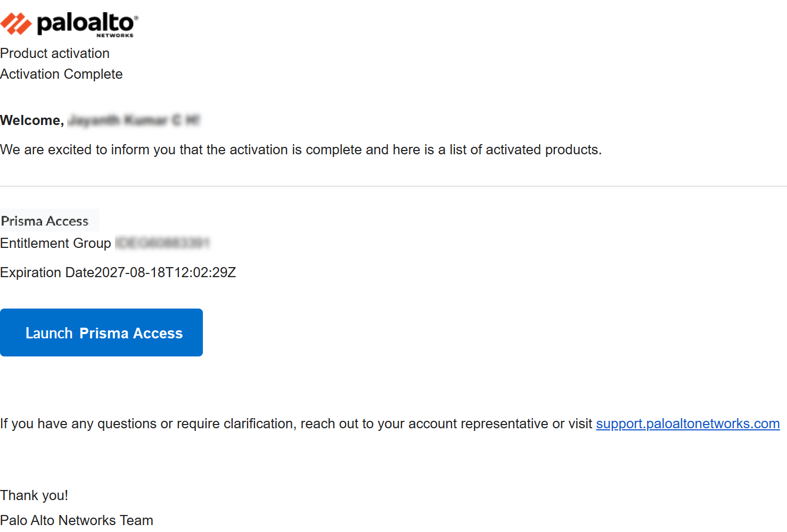Click the Entitlement Group label
787x532 pixels.
55,243
